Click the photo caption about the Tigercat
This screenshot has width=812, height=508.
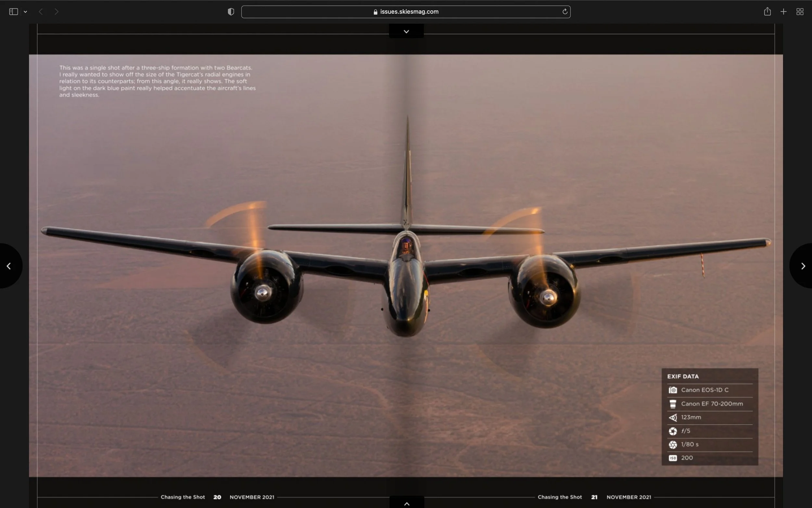click(x=157, y=81)
